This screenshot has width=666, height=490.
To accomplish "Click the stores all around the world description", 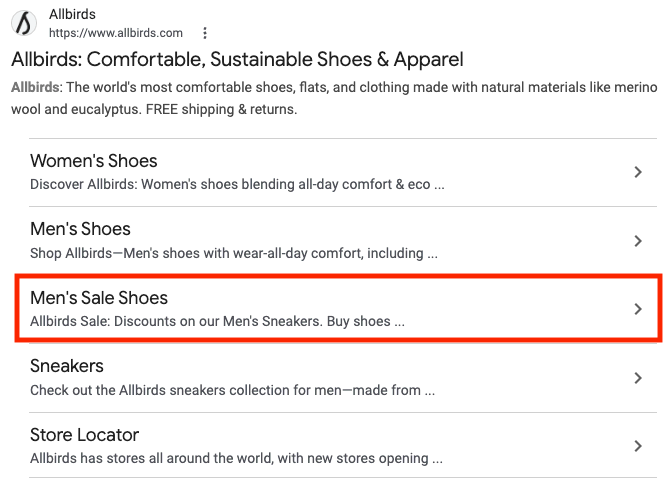I will click(236, 458).
